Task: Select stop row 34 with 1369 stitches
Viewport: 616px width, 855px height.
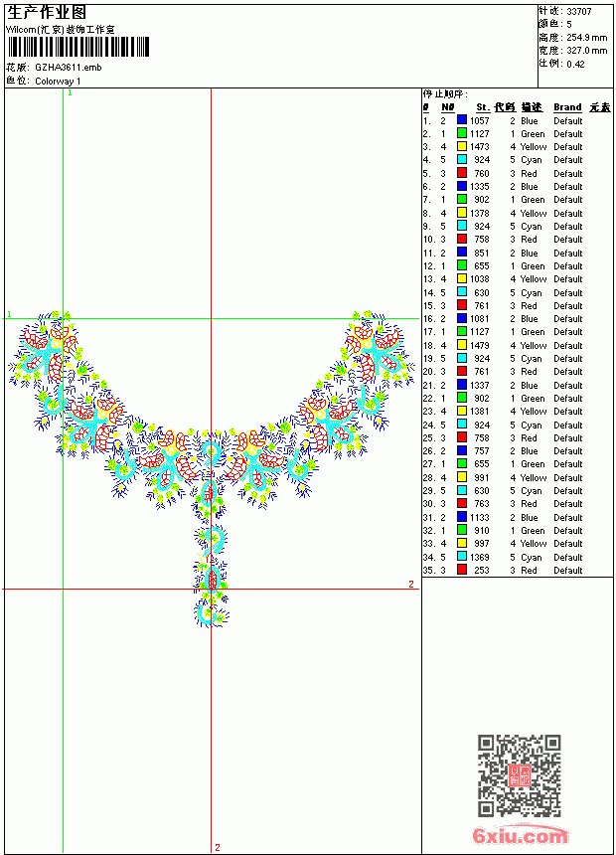Action: pos(518,558)
